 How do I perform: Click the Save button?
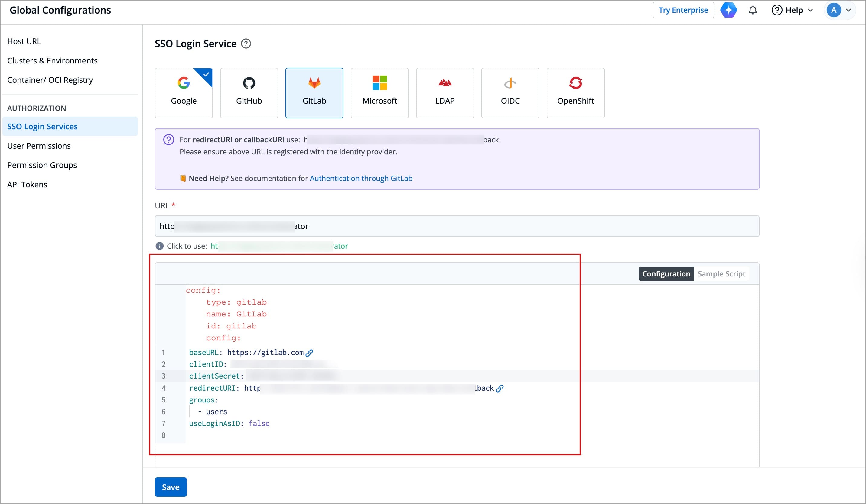coord(171,487)
